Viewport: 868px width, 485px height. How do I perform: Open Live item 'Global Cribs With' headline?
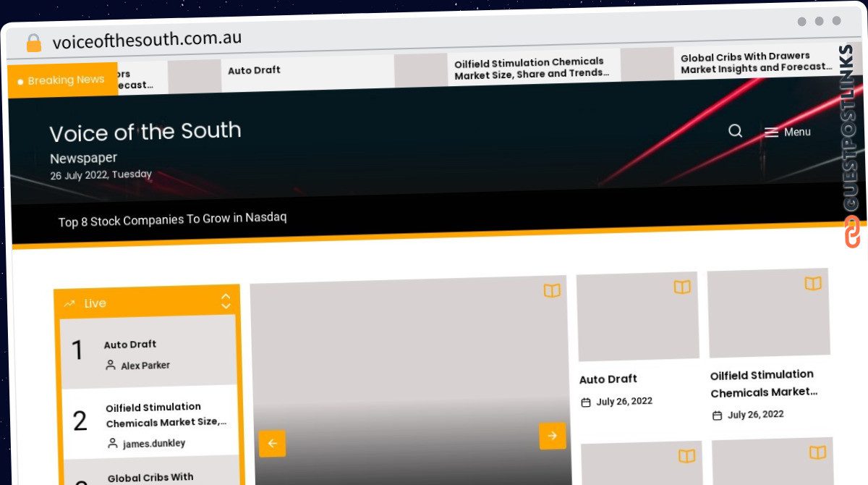150,478
